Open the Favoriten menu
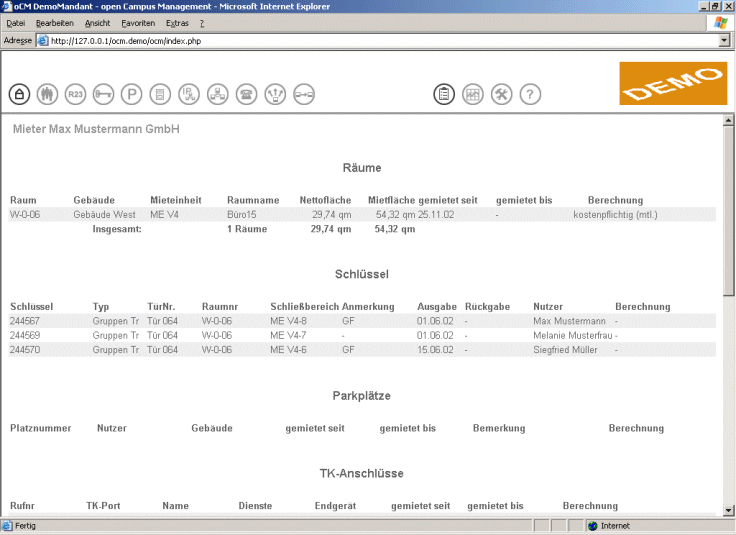The width and height of the screenshot is (736, 535). (x=138, y=22)
